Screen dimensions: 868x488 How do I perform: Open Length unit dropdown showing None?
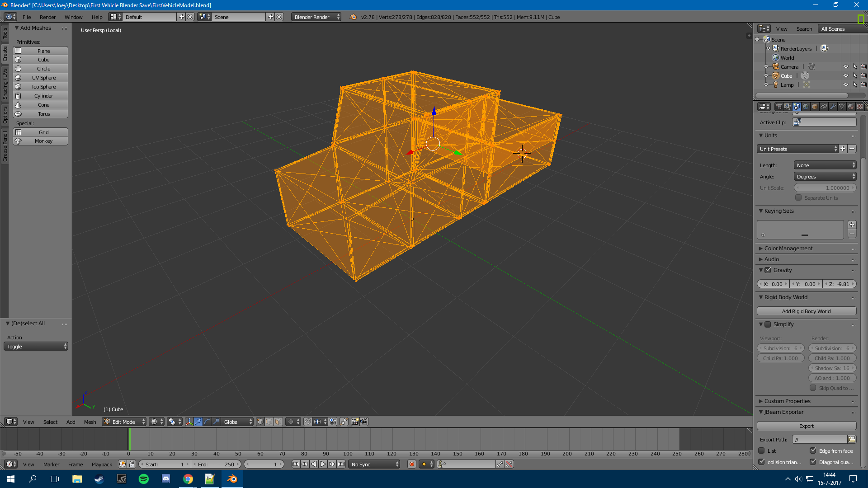point(825,165)
